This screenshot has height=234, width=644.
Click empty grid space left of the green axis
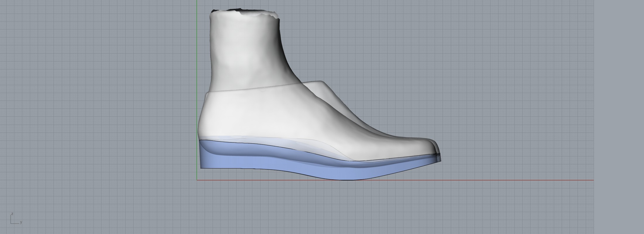(x=102, y=102)
